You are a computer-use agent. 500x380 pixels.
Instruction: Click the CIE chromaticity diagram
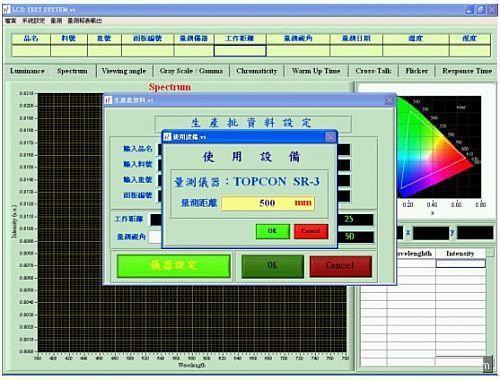(x=438, y=147)
